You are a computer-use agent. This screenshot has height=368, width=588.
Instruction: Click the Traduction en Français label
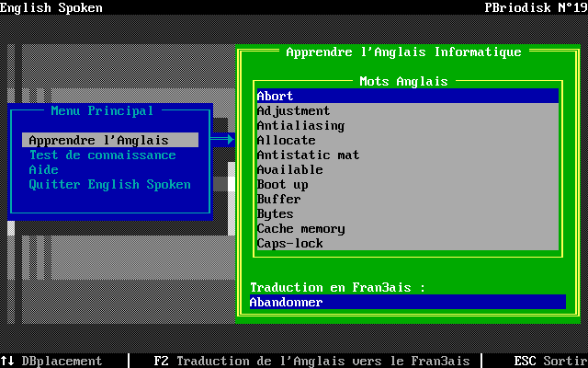tap(337, 287)
